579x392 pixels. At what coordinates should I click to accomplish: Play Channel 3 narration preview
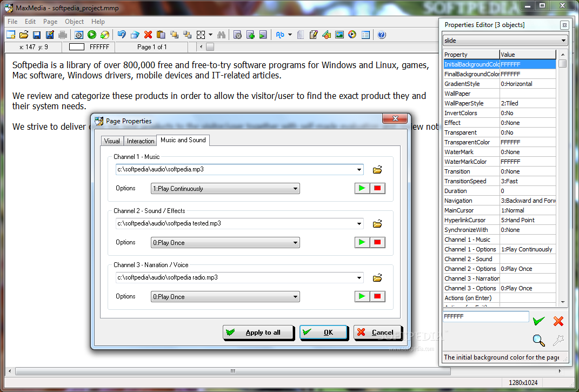tap(362, 296)
